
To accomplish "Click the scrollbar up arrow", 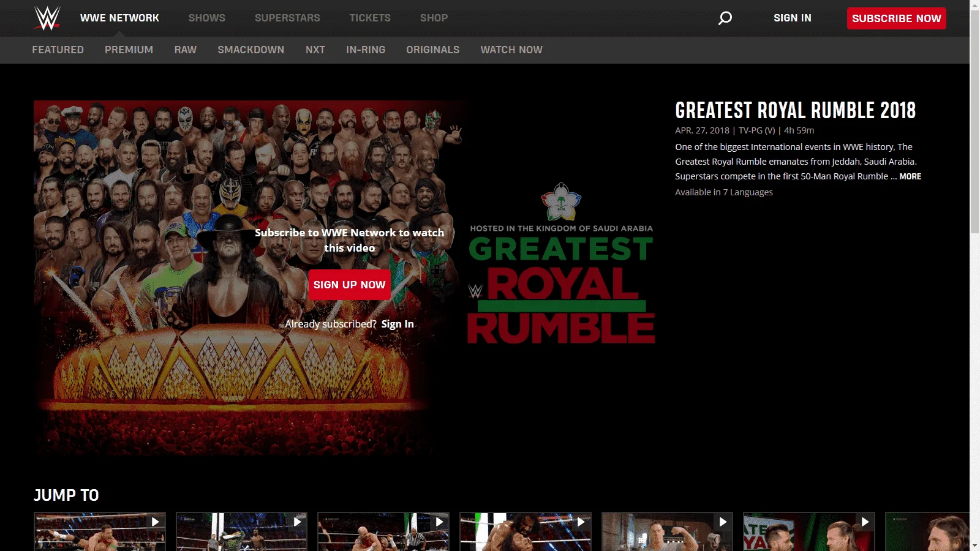I will [974, 4].
